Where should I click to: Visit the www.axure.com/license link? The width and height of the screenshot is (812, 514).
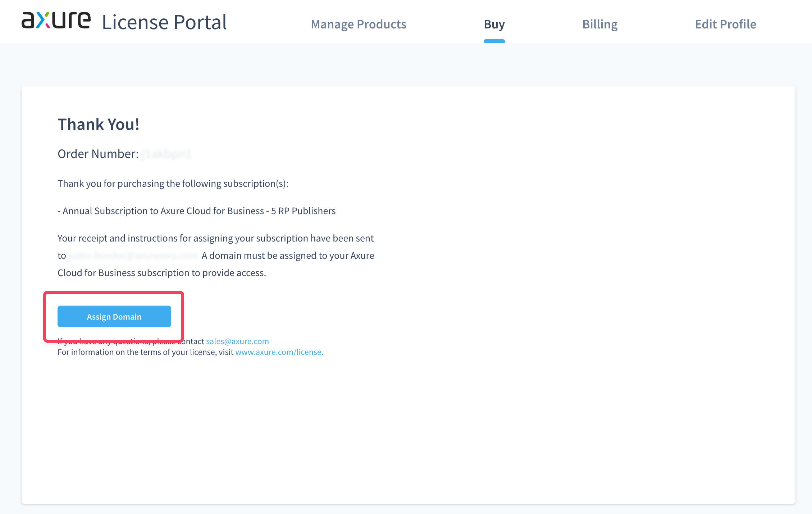279,352
